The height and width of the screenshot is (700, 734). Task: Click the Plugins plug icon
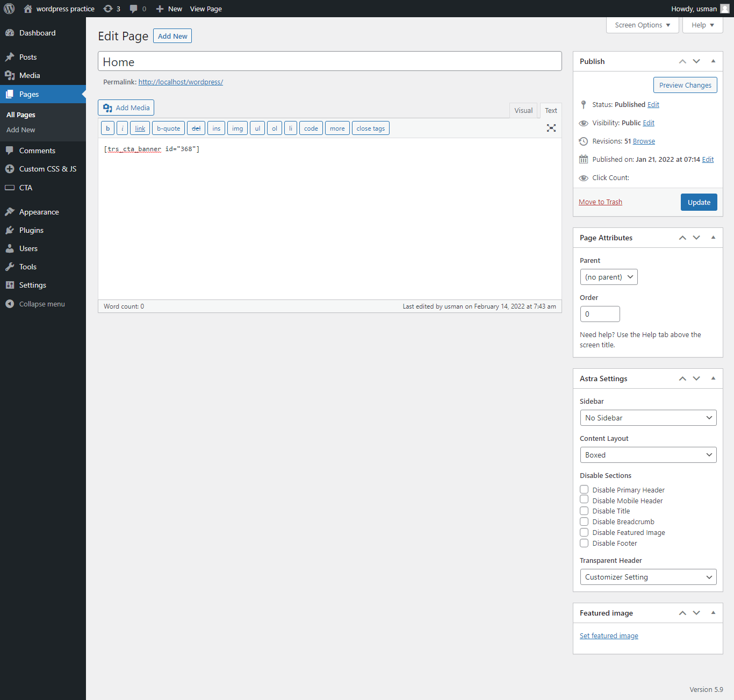(x=10, y=230)
